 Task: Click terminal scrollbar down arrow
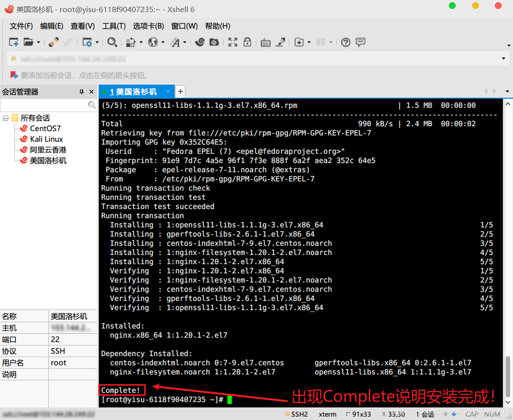point(508,403)
